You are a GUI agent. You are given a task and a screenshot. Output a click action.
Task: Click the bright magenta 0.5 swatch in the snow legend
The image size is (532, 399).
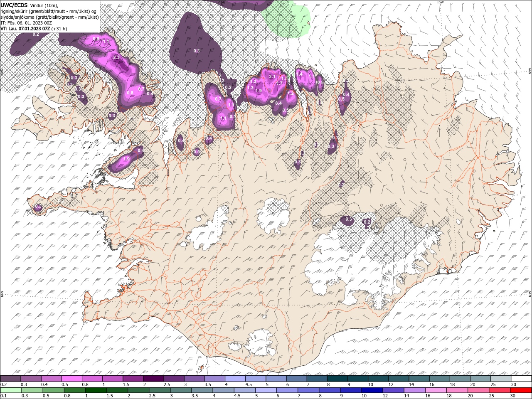[x=71, y=378]
